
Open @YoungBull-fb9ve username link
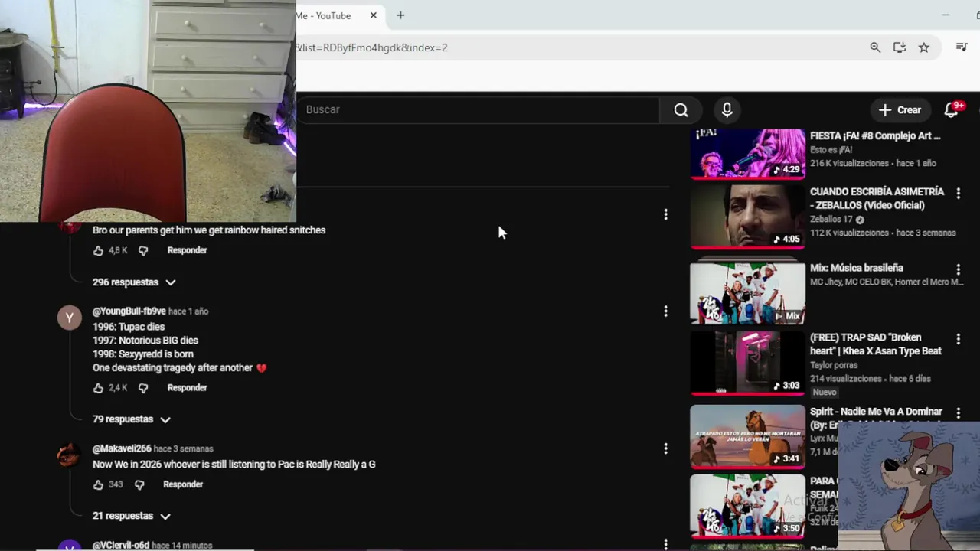pos(129,311)
